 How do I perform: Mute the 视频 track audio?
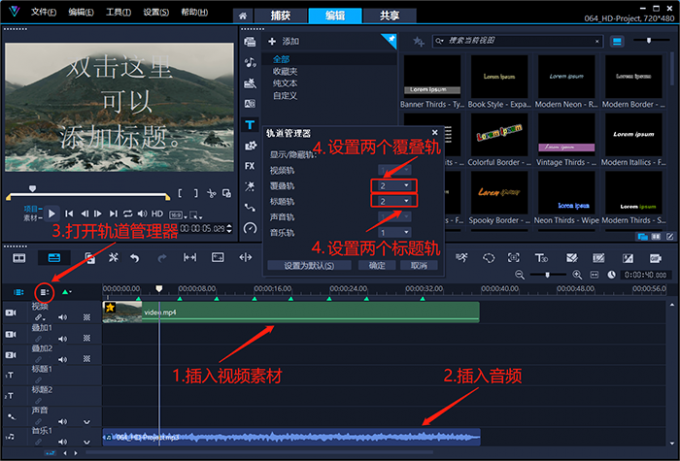62,317
